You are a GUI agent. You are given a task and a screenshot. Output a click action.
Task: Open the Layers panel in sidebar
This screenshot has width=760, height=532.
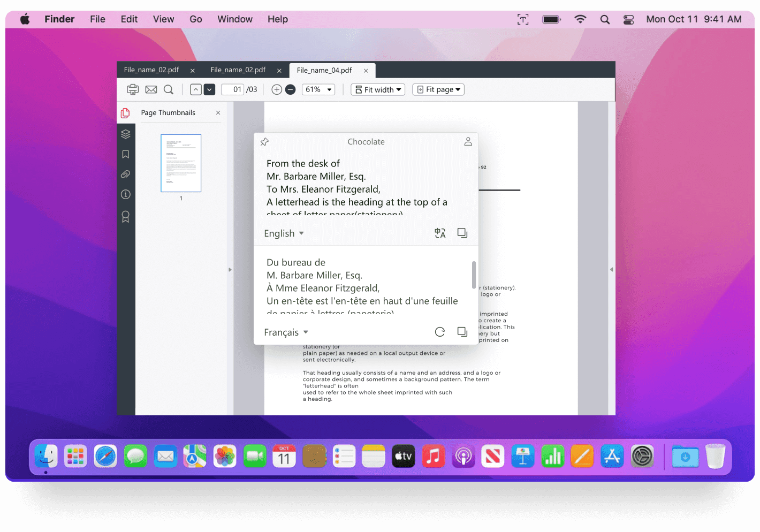point(126,134)
